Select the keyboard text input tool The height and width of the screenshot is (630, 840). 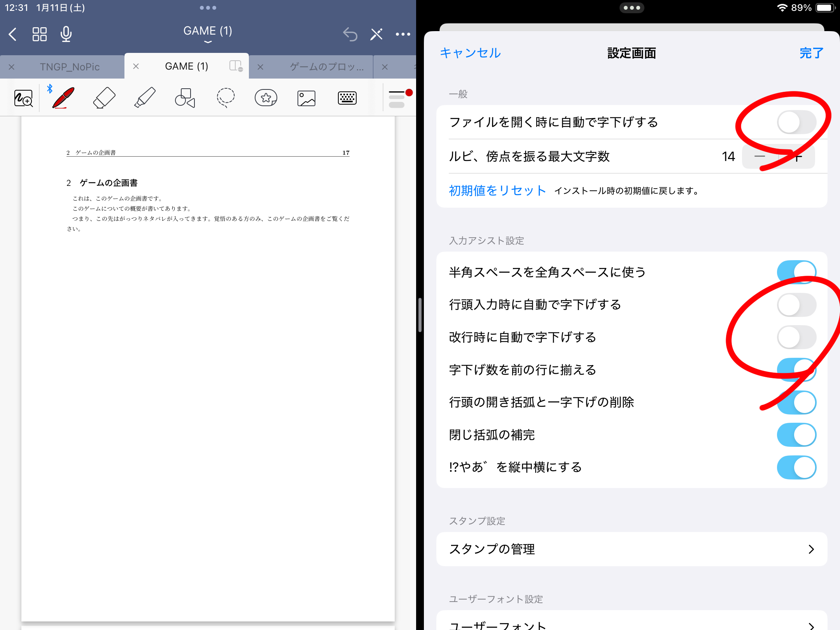(x=347, y=98)
